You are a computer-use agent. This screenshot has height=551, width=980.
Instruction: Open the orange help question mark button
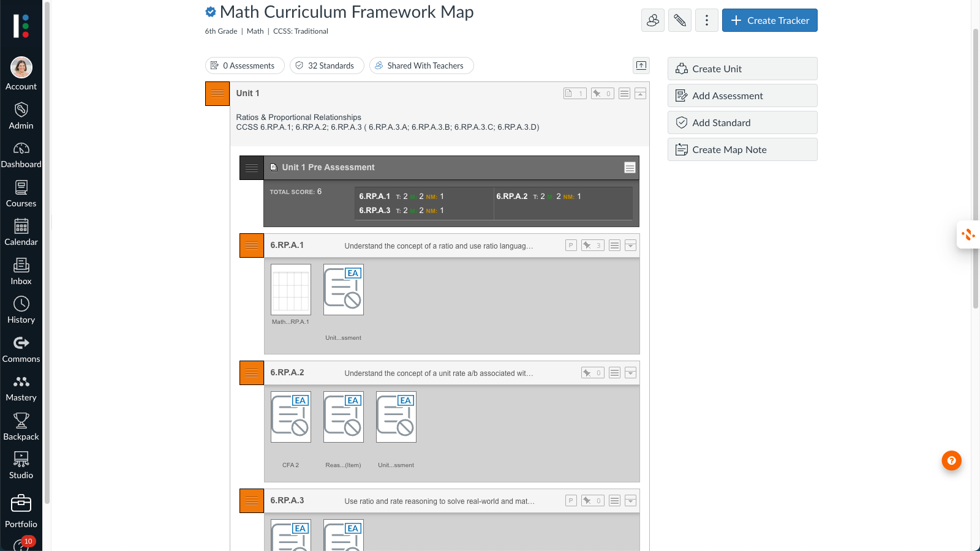coord(951,460)
